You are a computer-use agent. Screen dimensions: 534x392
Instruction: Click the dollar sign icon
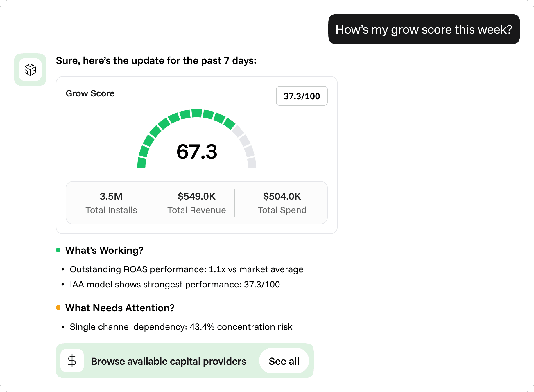click(x=72, y=361)
